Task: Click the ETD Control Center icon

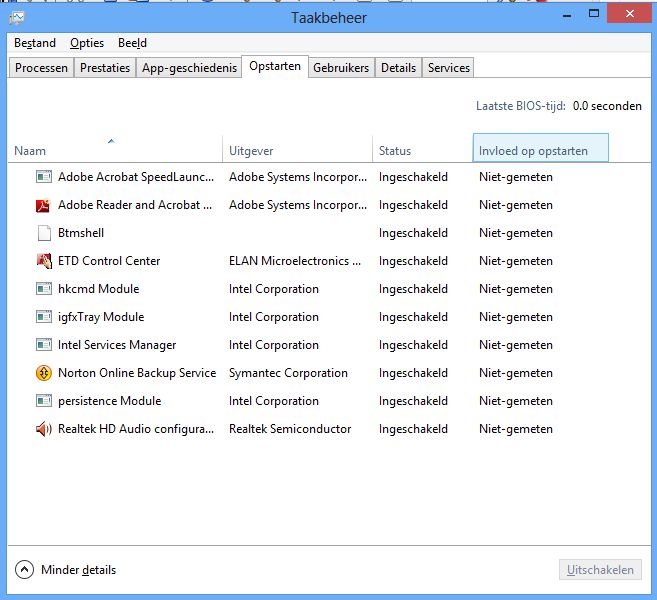Action: tap(44, 261)
